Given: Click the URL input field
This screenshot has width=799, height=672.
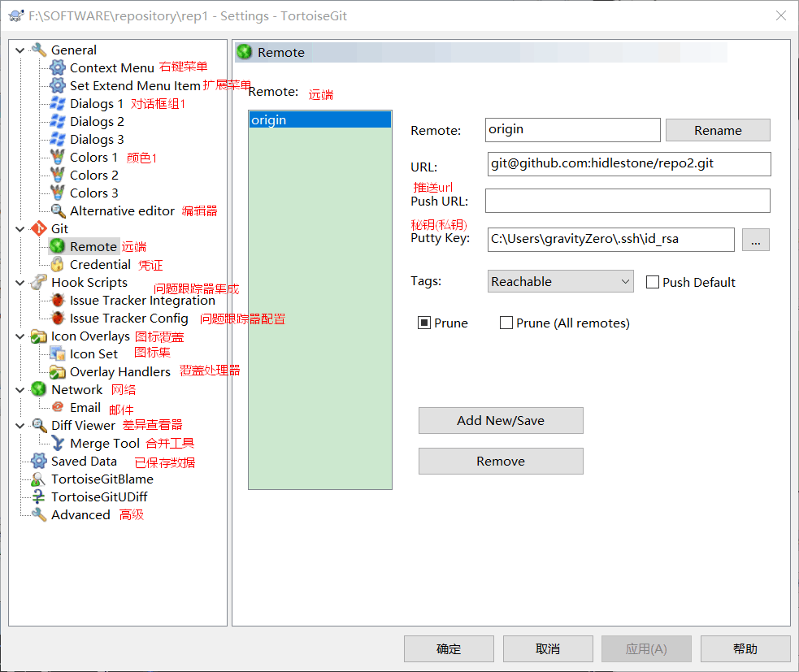Looking at the screenshot, I should (629, 164).
